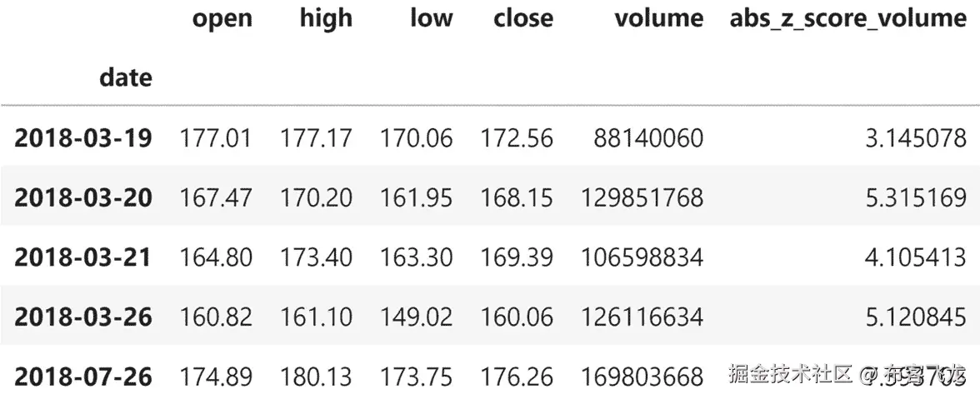980x399 pixels.
Task: Click the 2018-03-21 row index
Action: [83, 257]
